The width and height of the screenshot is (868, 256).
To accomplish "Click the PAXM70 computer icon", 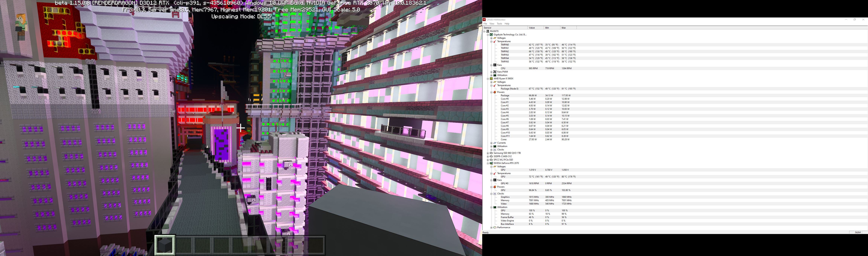I will point(487,31).
